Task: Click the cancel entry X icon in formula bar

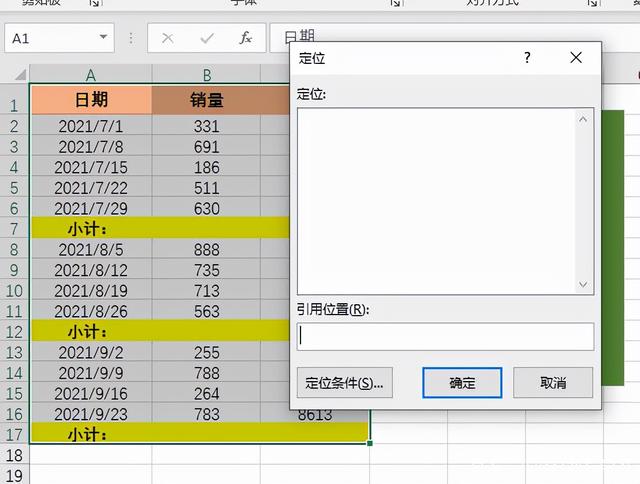Action: tap(167, 38)
